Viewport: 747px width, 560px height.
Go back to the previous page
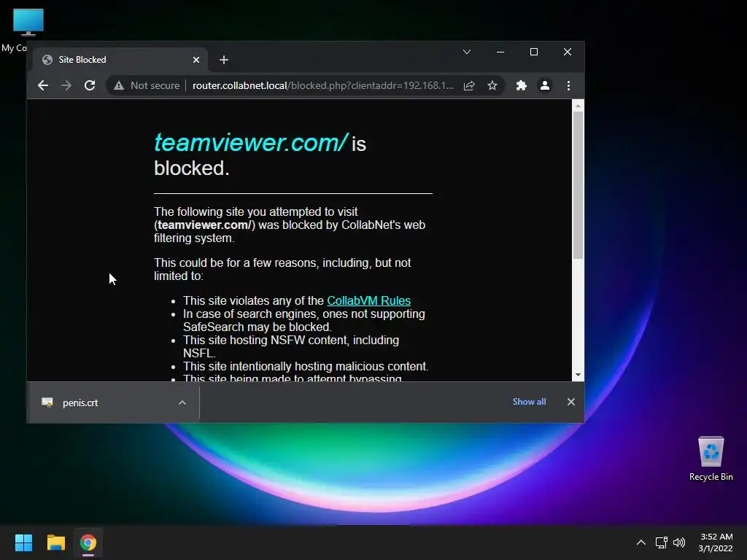[x=43, y=86]
